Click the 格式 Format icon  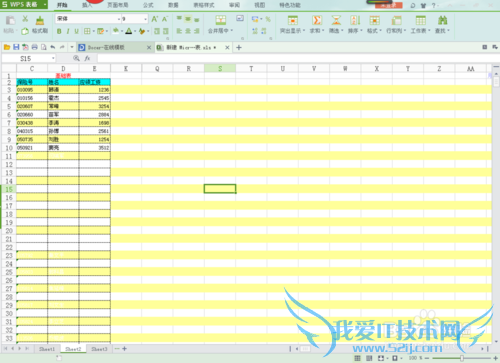(x=374, y=20)
